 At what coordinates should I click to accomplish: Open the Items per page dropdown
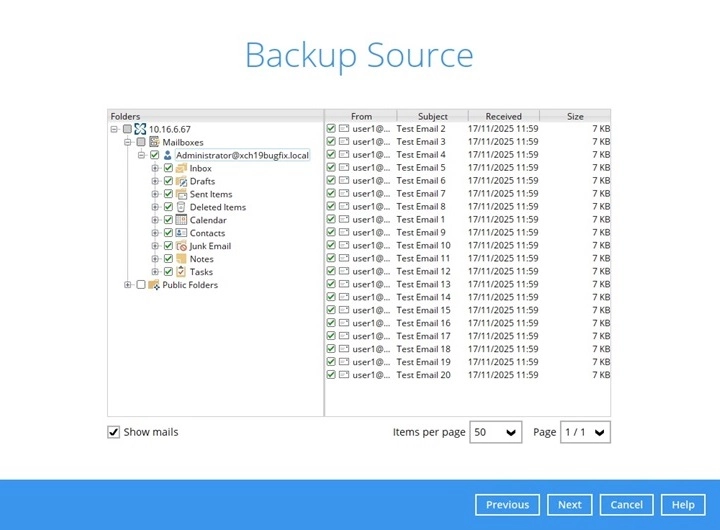tap(495, 432)
